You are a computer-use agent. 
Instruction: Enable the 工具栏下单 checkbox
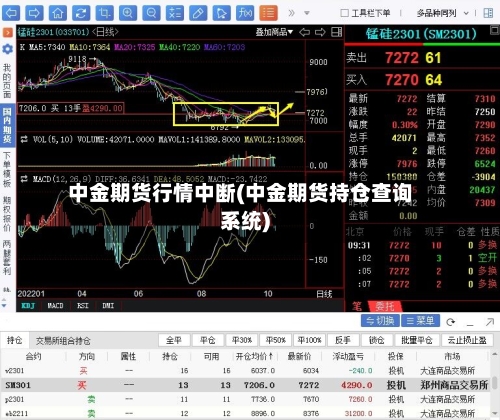344,13
